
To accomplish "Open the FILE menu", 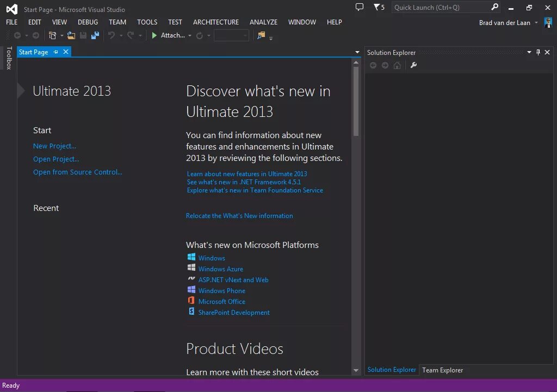I will pyautogui.click(x=12, y=22).
